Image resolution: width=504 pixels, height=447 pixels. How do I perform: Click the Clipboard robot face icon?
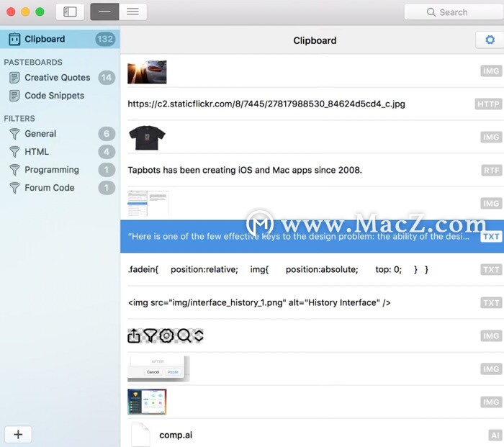14,39
